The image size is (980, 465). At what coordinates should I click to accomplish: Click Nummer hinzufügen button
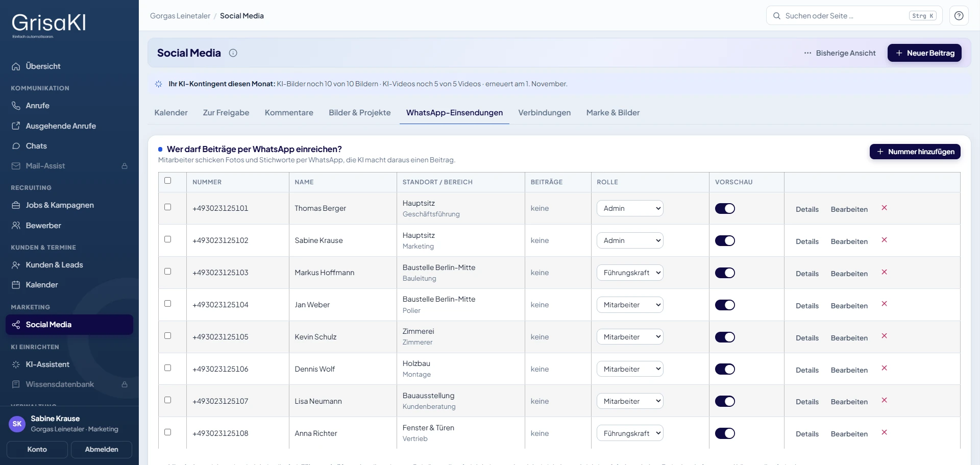[915, 152]
